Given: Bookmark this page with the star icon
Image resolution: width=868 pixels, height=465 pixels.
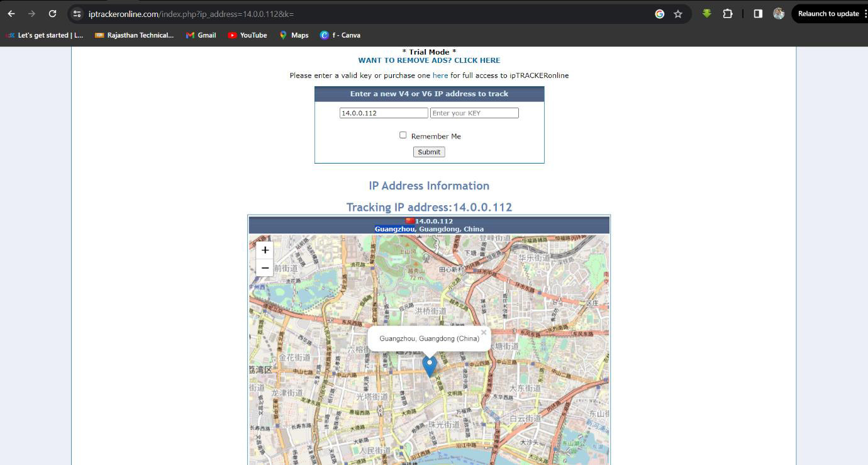Looking at the screenshot, I should click(678, 14).
